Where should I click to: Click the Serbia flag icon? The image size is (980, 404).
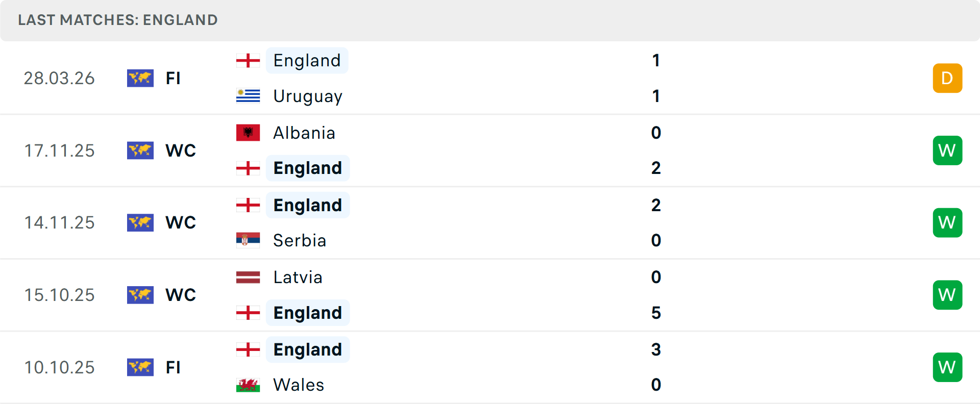[248, 240]
